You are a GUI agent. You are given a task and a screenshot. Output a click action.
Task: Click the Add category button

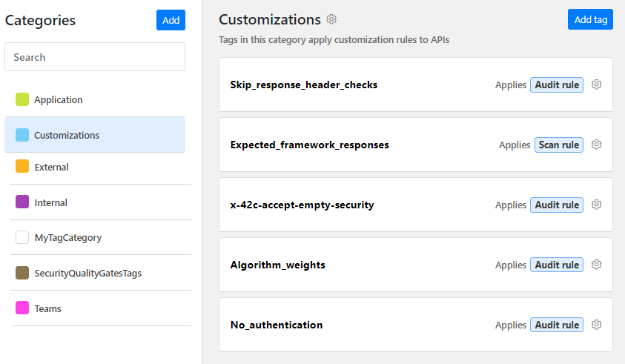click(171, 20)
